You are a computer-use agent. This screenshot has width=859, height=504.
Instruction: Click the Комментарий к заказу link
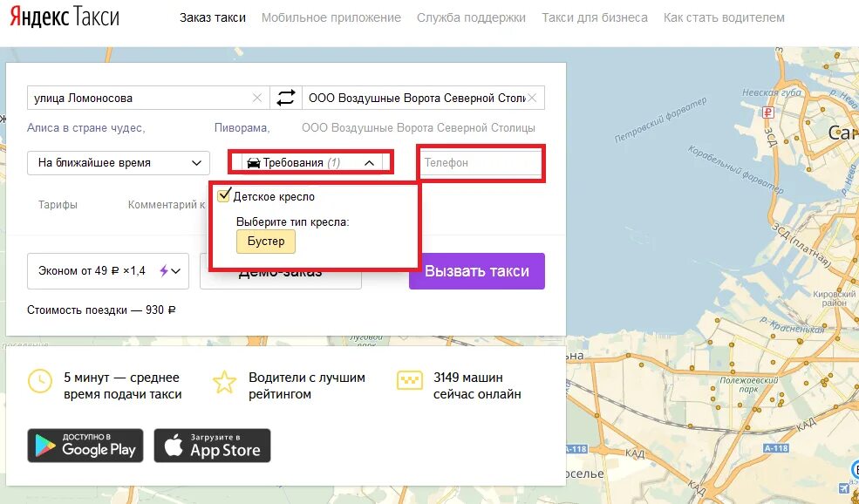tap(167, 204)
